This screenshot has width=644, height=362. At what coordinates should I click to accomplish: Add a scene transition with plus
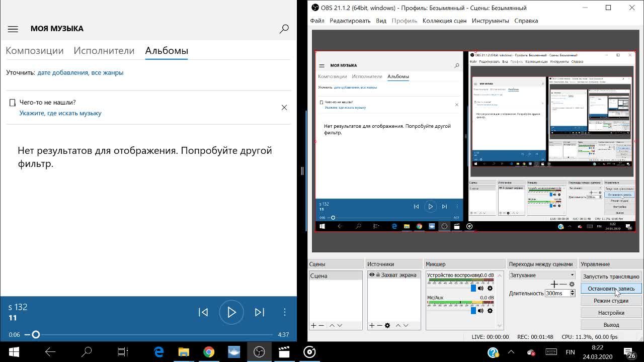click(x=554, y=284)
